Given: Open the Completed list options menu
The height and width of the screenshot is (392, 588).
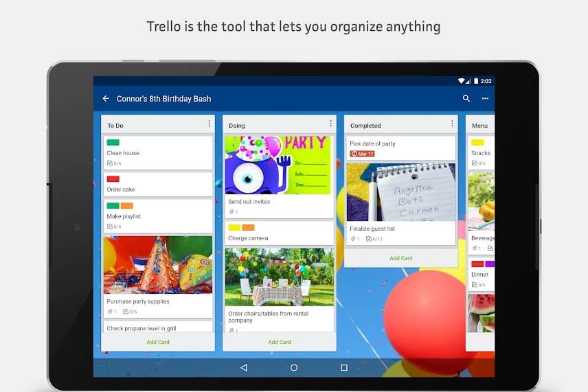Looking at the screenshot, I should [452, 124].
